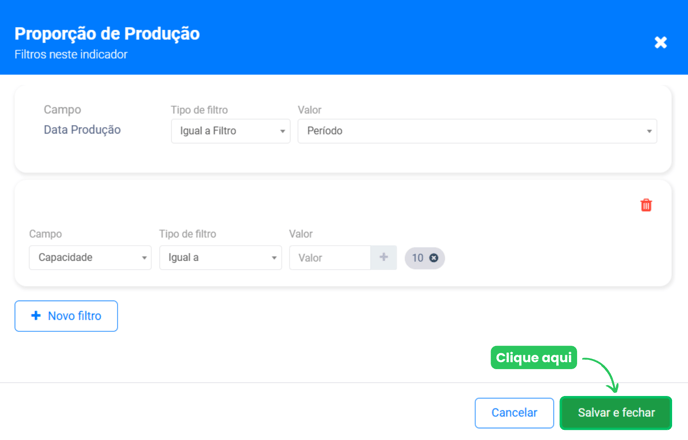This screenshot has width=688, height=440.
Task: Click the Valor input field
Action: tap(330, 258)
